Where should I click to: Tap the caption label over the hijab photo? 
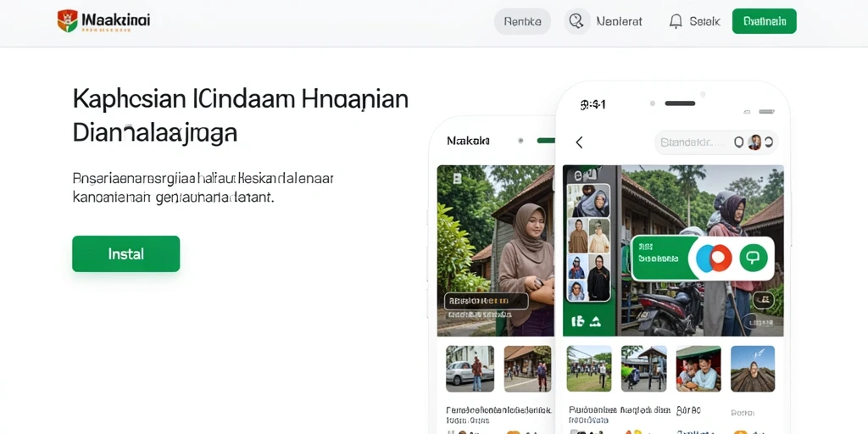(x=486, y=301)
